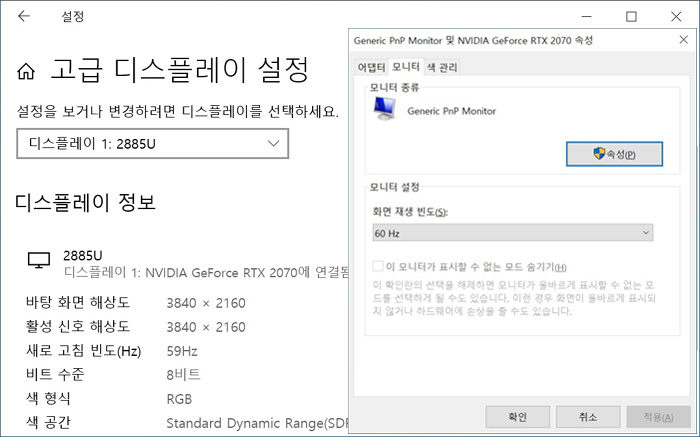The image size is (700, 437).
Task: Click the 새로 고침 빈도(Hz) label
Action: [83, 351]
